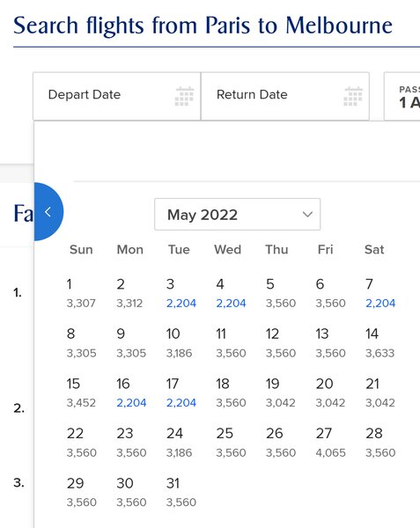Open the May 2022 month dropdown
The height and width of the screenshot is (528, 420).
click(237, 215)
